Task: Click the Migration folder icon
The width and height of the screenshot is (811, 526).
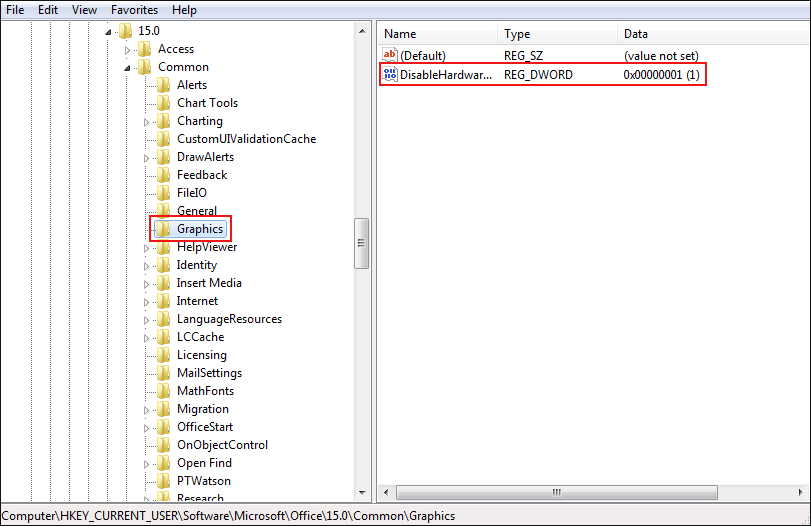Action: (x=163, y=409)
